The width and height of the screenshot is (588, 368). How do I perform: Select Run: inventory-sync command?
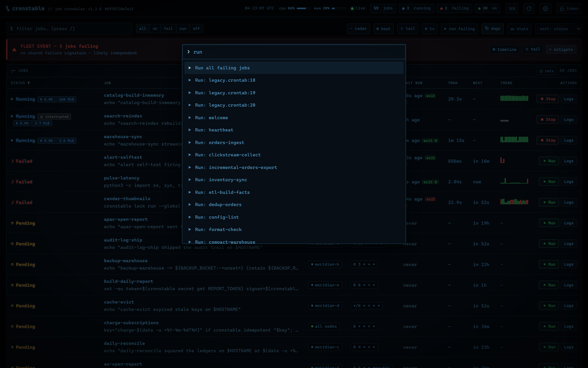[294, 180]
